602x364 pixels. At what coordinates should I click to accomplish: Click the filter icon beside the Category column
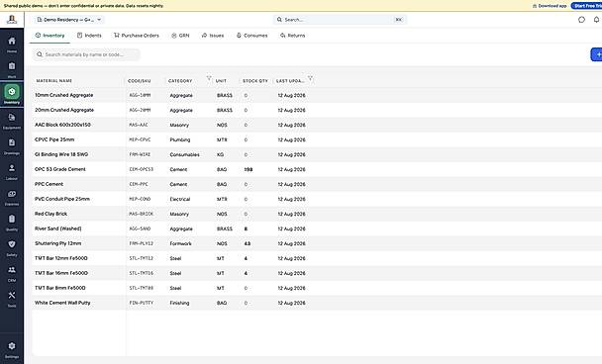[209, 78]
